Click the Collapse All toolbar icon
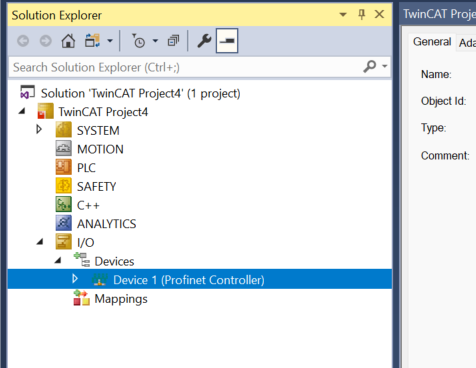The image size is (476, 368). tap(173, 41)
